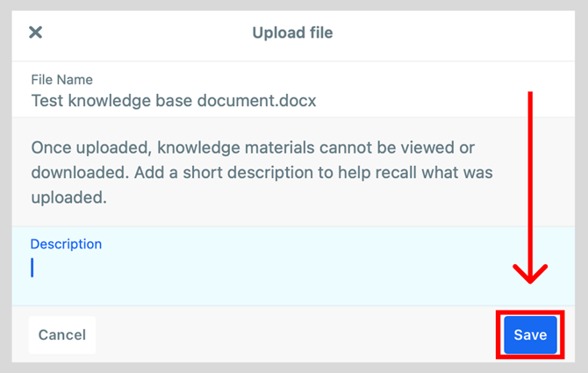Image resolution: width=588 pixels, height=373 pixels.
Task: Click the red arrow pointing to Save
Action: (x=530, y=188)
